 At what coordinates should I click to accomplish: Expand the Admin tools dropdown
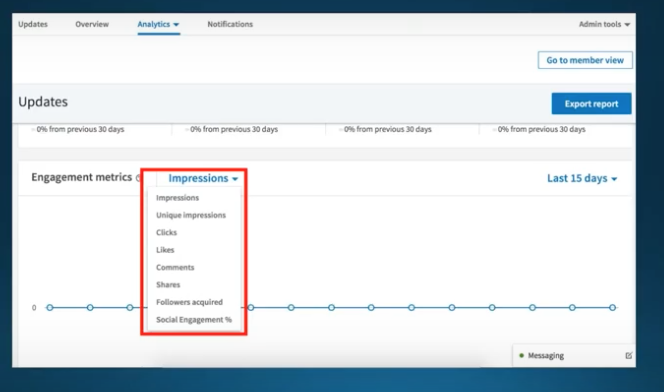point(604,24)
